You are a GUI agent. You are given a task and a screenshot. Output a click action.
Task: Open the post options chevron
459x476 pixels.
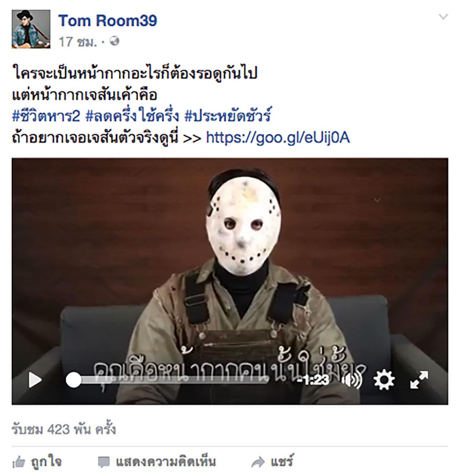coord(444,17)
